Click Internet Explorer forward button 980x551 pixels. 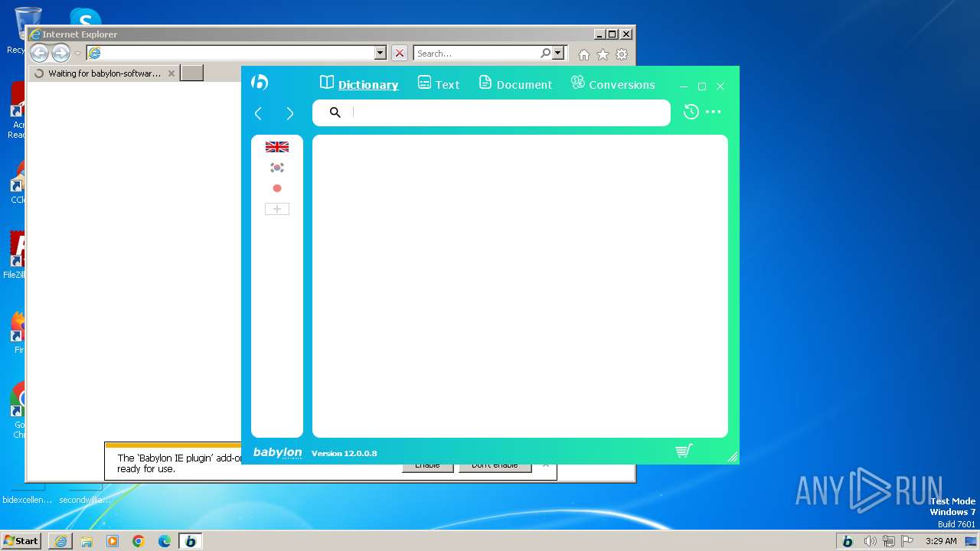(60, 53)
